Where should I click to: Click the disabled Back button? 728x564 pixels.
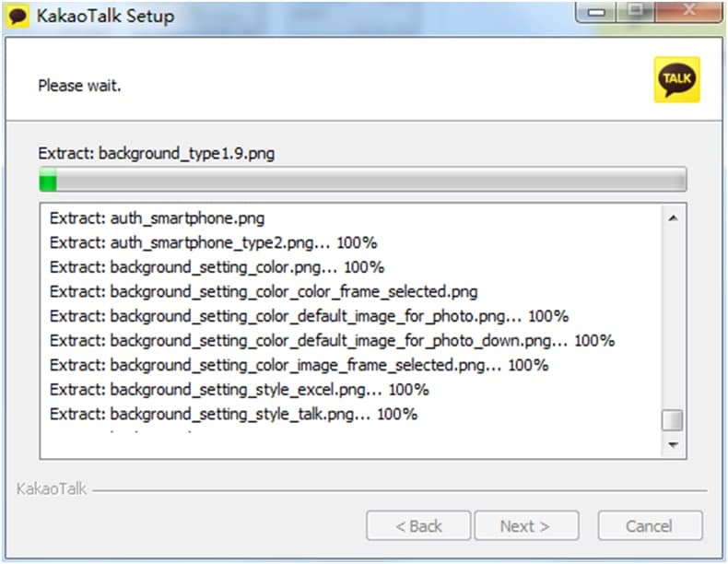point(418,526)
